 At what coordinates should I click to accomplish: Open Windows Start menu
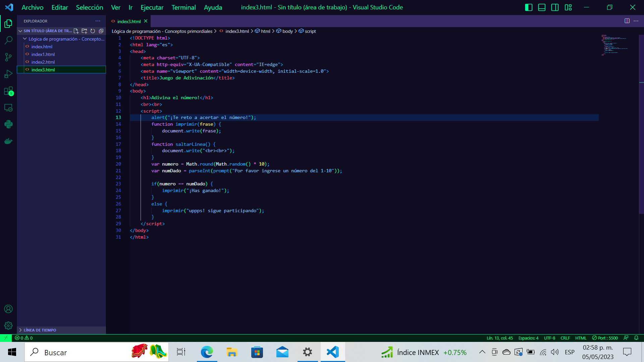pos(12,352)
